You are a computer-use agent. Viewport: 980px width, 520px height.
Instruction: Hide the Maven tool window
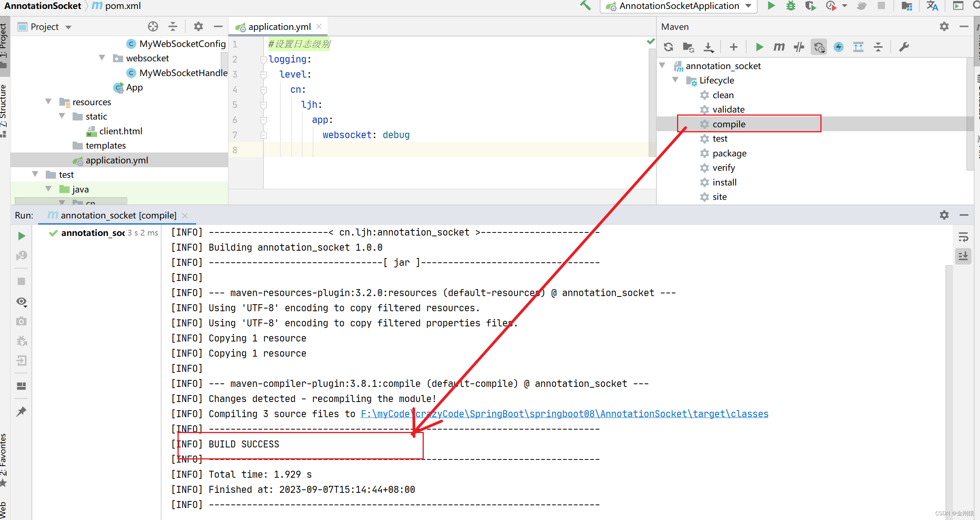point(964,26)
